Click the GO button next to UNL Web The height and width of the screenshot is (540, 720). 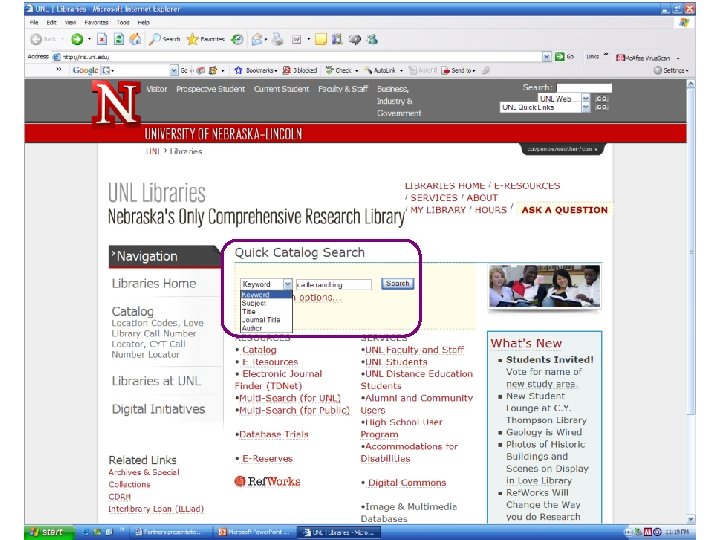(602, 98)
